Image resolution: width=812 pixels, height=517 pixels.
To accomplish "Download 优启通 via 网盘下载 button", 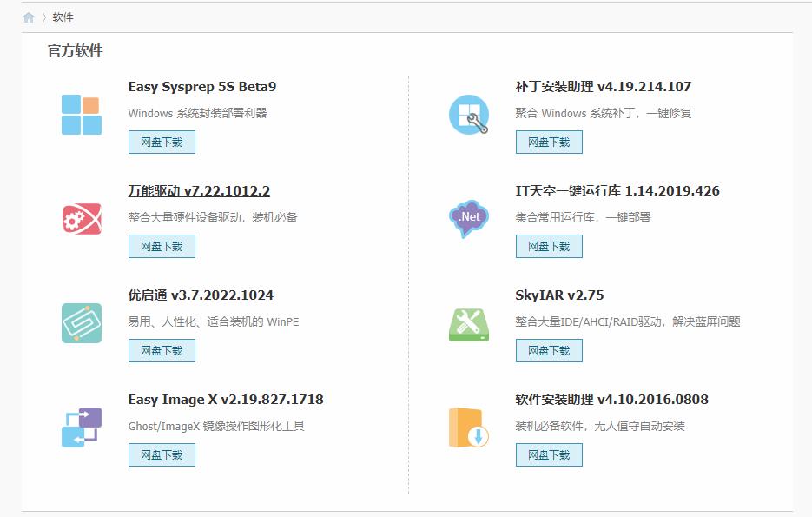I will [162, 351].
